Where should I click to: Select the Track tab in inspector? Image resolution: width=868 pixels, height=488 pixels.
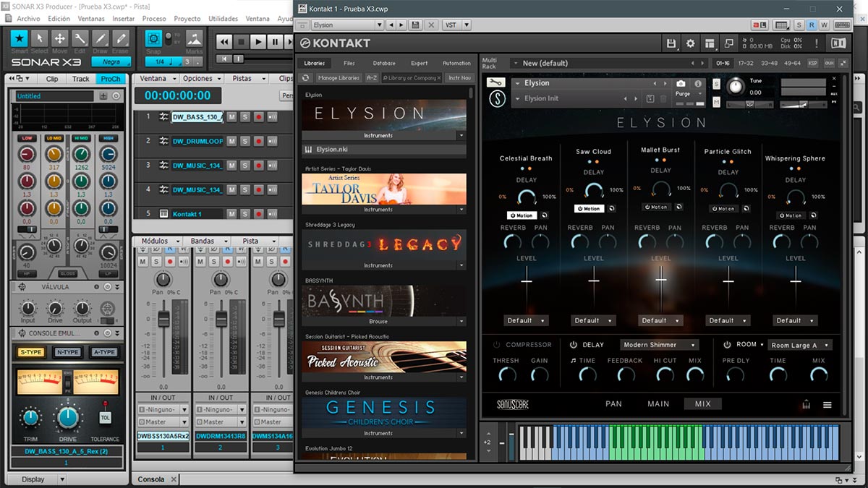click(81, 79)
